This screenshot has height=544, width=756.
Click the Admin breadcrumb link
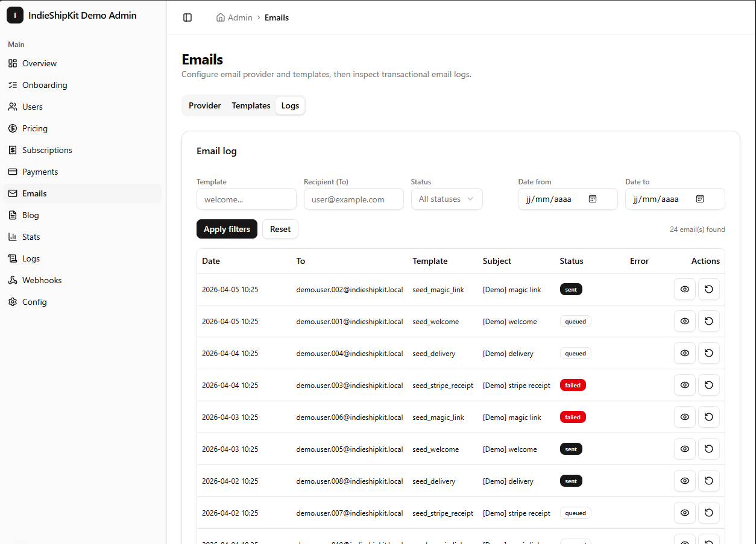[240, 17]
